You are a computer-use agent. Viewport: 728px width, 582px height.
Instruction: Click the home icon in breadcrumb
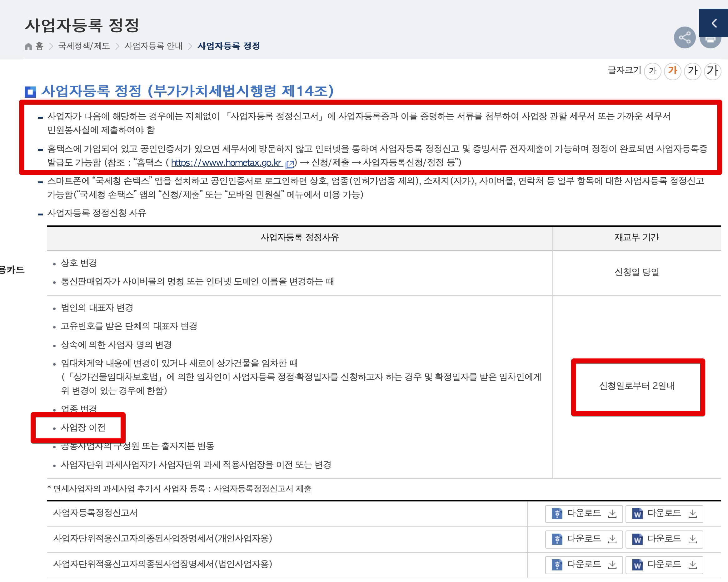point(28,46)
